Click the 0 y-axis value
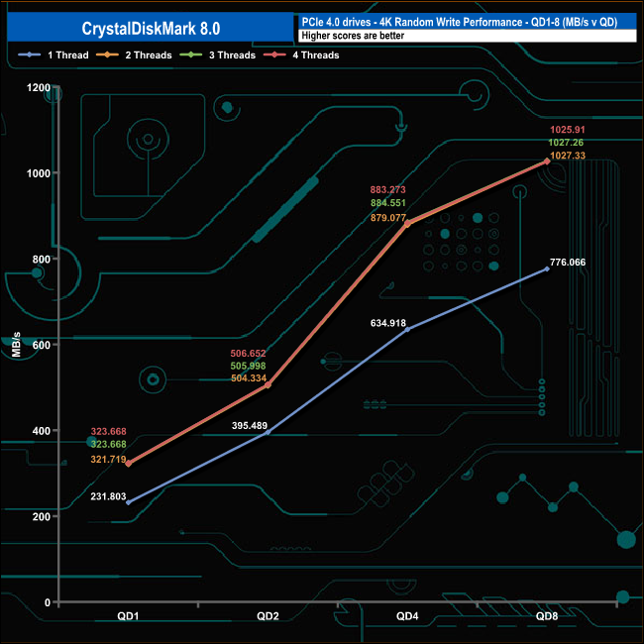Image resolution: width=644 pixels, height=644 pixels. pyautogui.click(x=48, y=602)
